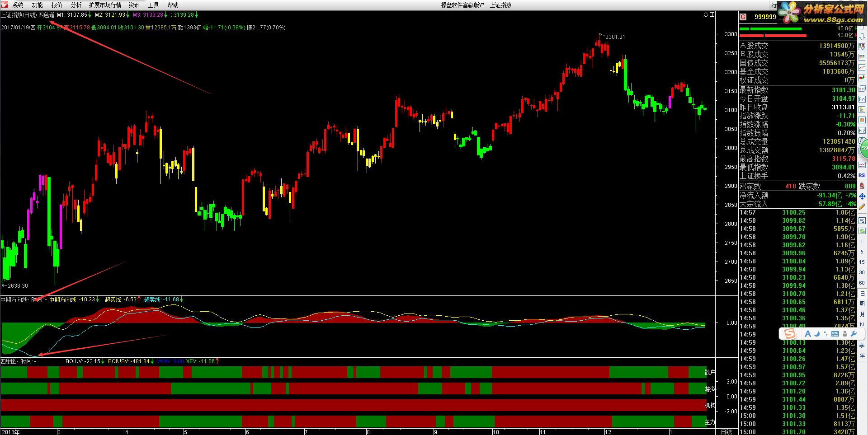Select the 60-minute period button
Screen dimensions: 868x435
click(x=862, y=283)
